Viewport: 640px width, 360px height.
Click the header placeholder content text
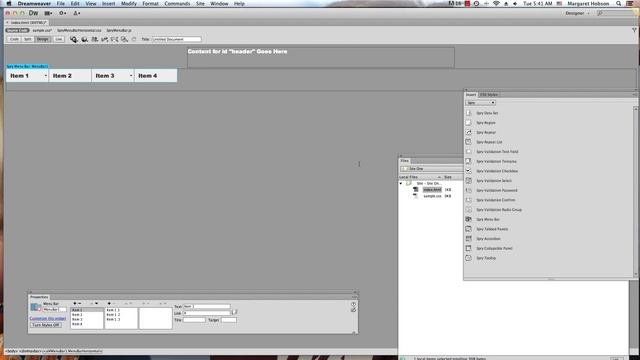click(237, 51)
